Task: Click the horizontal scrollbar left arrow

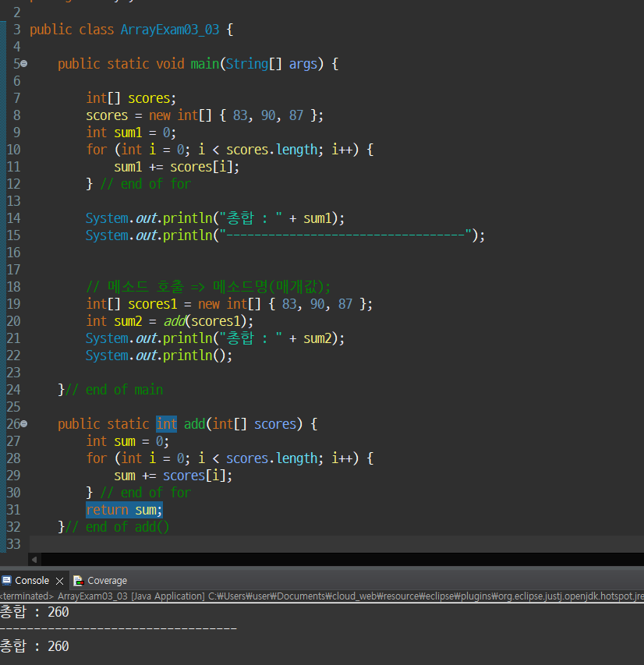Action: pos(34,560)
